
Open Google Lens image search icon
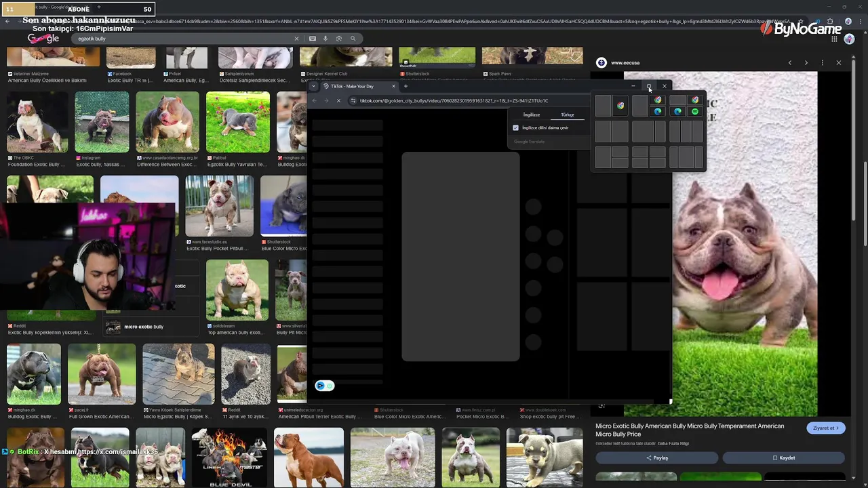[x=339, y=39]
